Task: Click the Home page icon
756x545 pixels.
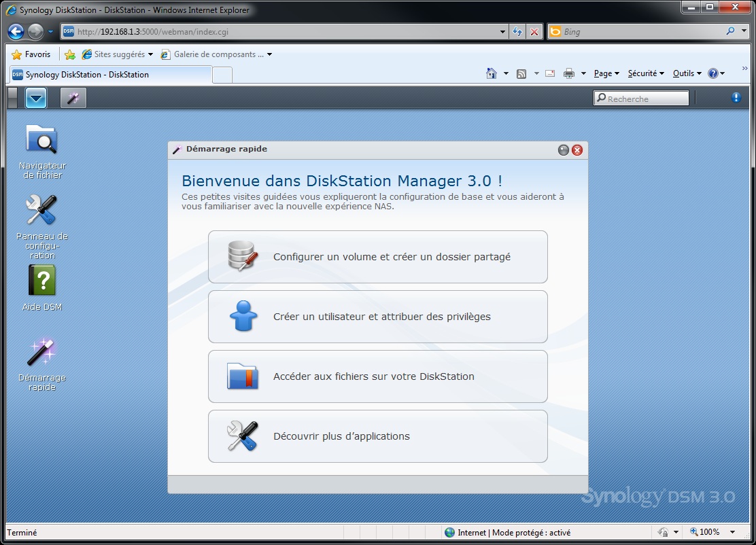Action: tap(492, 73)
